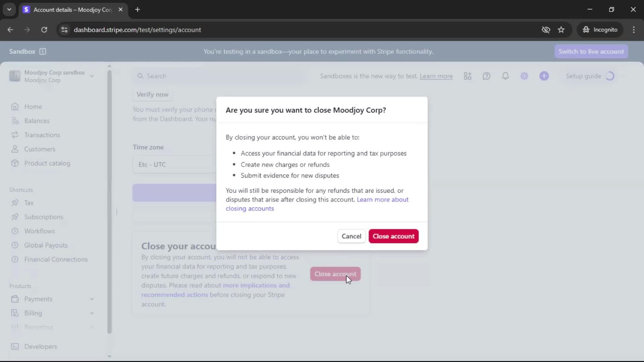
Task: Click the Sandbox info icon
Action: (43, 52)
